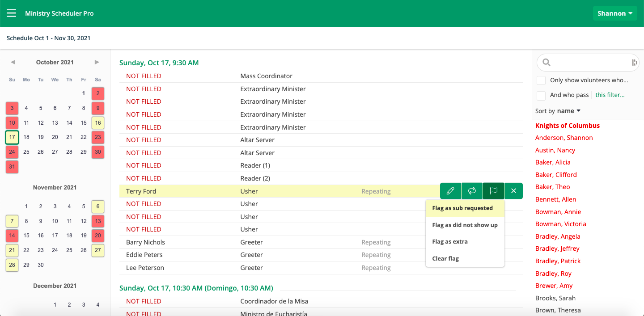Click the pencil edit icon for Terry Ford
Viewport: 644px width, 316px height.
450,191
